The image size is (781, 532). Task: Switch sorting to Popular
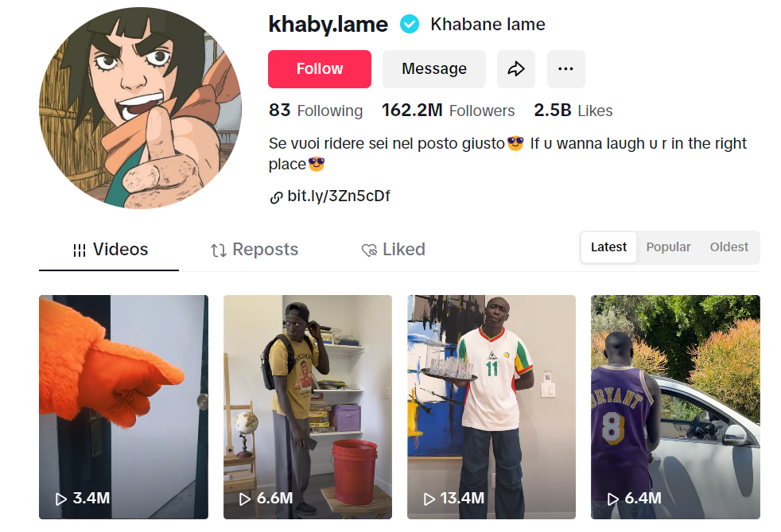pyautogui.click(x=668, y=247)
